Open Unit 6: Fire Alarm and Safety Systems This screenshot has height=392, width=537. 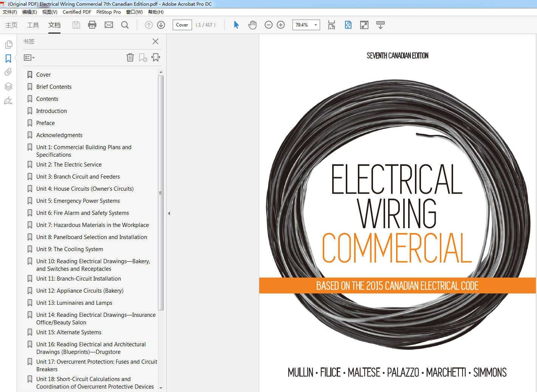[x=82, y=213]
